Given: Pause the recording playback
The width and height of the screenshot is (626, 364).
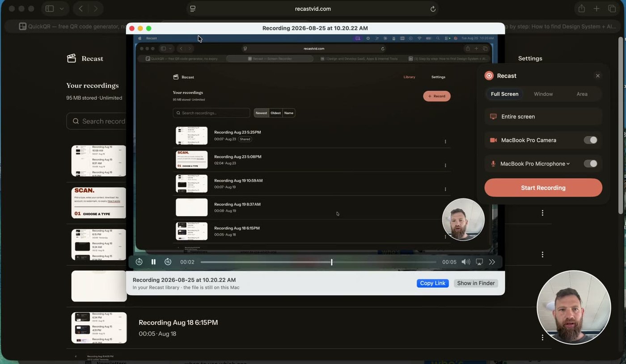Looking at the screenshot, I should (x=153, y=262).
